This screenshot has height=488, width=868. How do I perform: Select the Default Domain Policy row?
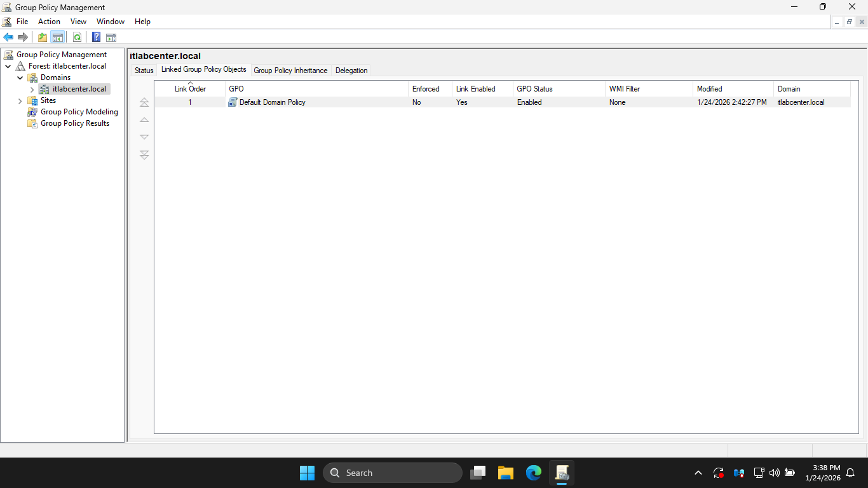point(272,102)
